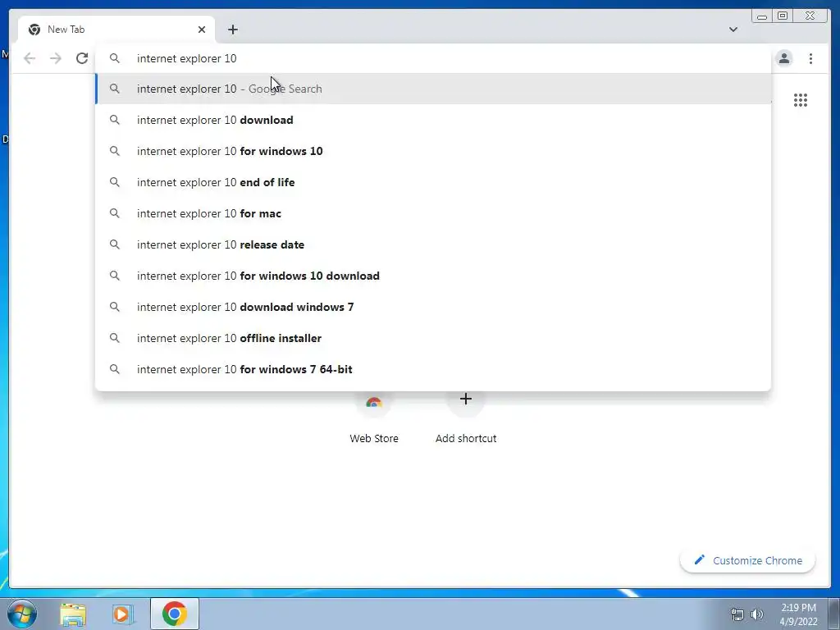This screenshot has height=630, width=840.
Task: Open the network tray icon
Action: (x=737, y=614)
